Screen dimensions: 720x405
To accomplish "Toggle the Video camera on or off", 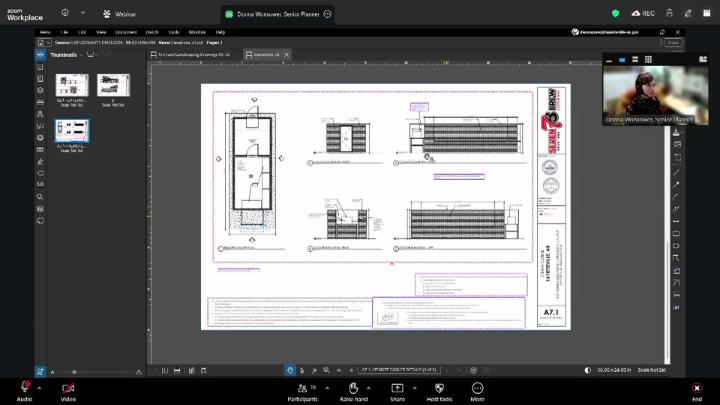I will click(68, 388).
